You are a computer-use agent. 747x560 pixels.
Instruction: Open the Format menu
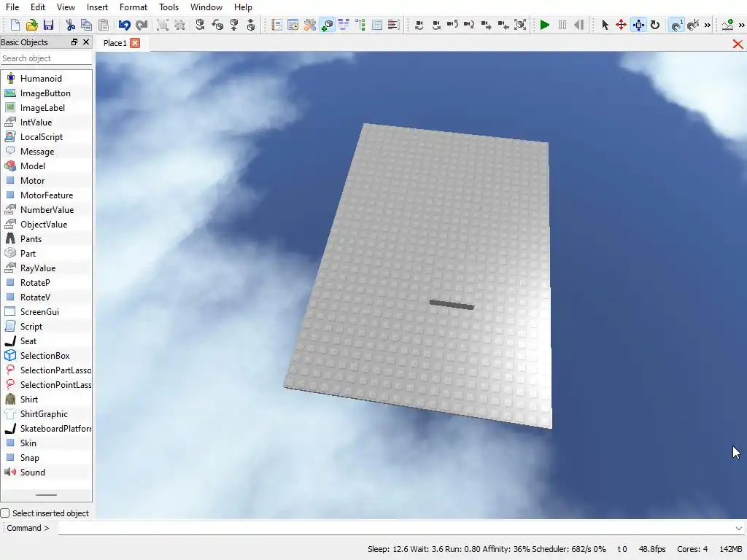point(133,7)
